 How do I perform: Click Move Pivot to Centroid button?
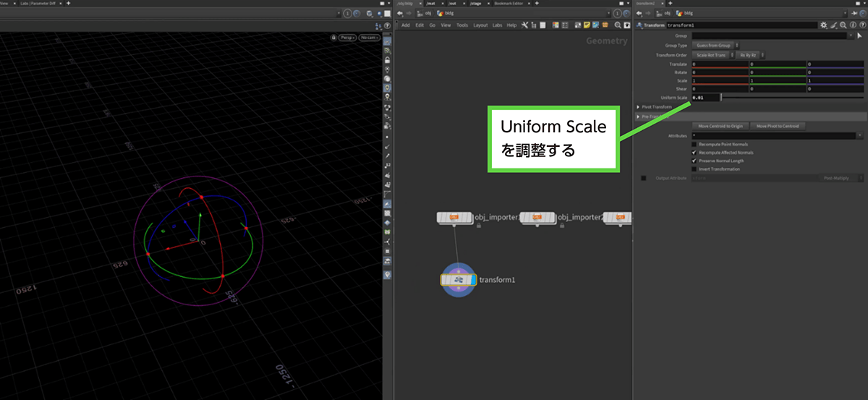click(777, 126)
